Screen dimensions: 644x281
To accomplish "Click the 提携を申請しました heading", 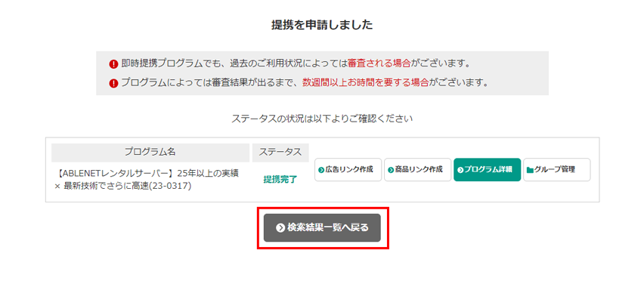I will [x=323, y=25].
